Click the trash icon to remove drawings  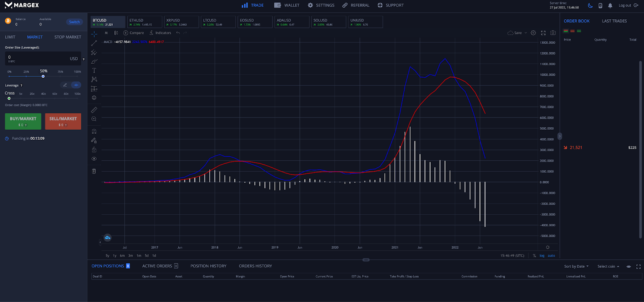94,171
